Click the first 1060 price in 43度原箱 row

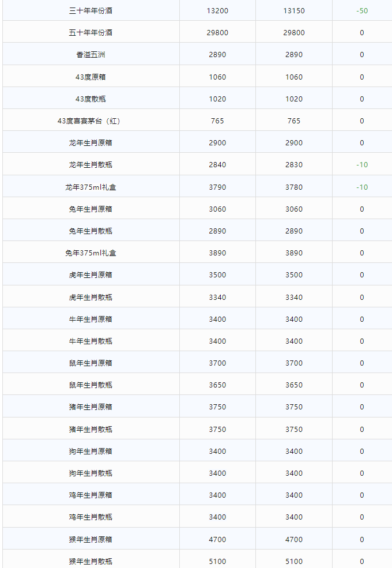pos(217,77)
